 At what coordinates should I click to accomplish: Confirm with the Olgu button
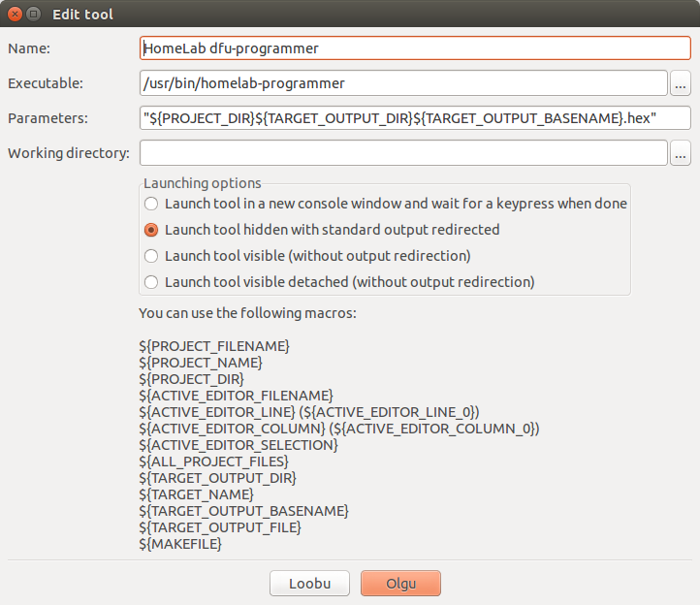(400, 583)
